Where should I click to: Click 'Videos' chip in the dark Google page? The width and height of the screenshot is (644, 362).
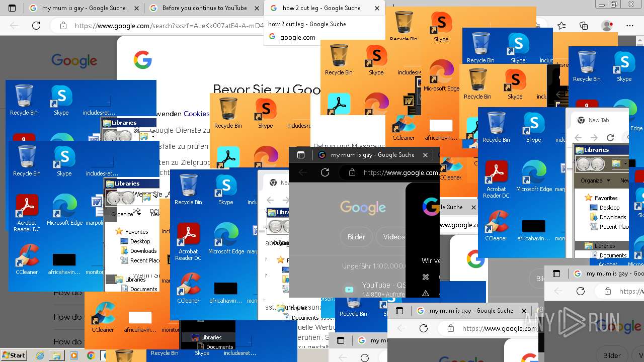(x=391, y=237)
